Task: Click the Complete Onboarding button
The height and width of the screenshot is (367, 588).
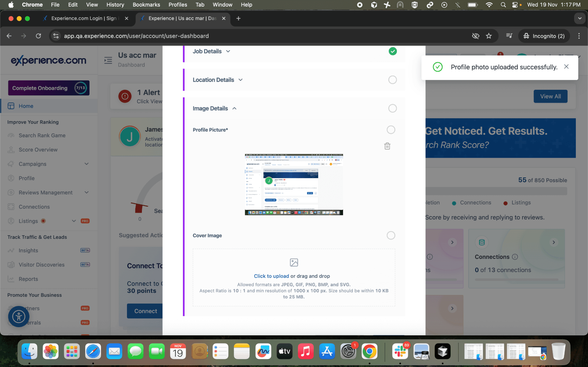Action: click(49, 88)
